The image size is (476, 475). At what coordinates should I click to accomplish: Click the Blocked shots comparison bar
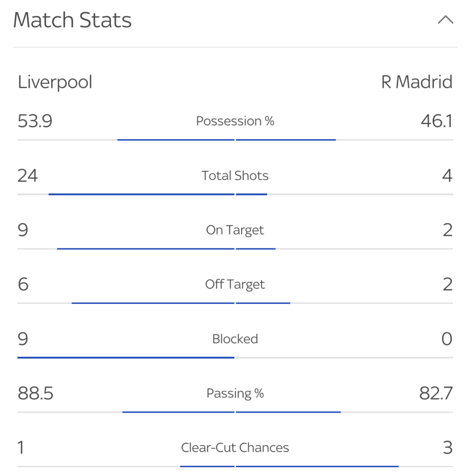pos(235,358)
